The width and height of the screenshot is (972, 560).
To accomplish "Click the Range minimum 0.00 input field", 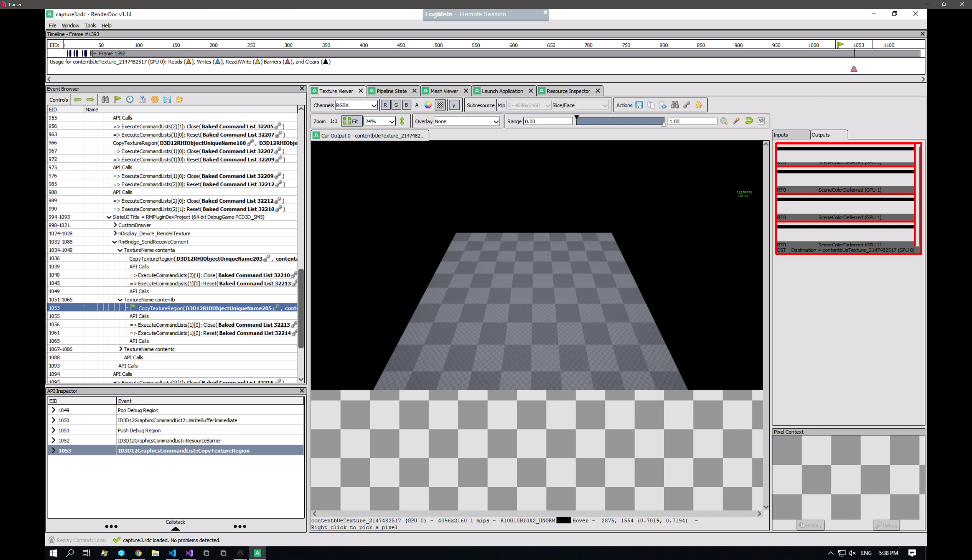I will click(x=548, y=121).
